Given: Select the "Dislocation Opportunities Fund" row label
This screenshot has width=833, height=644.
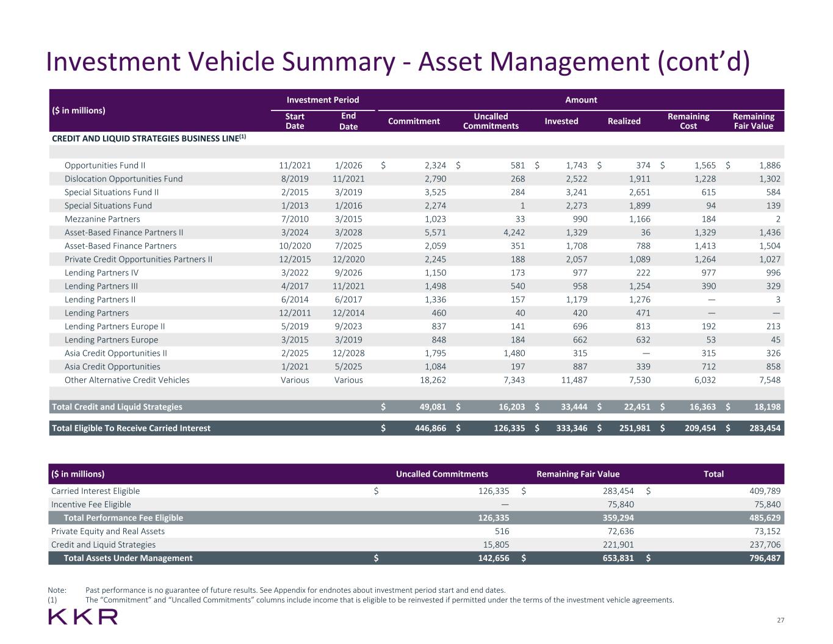Looking at the screenshot, I should 124,179.
